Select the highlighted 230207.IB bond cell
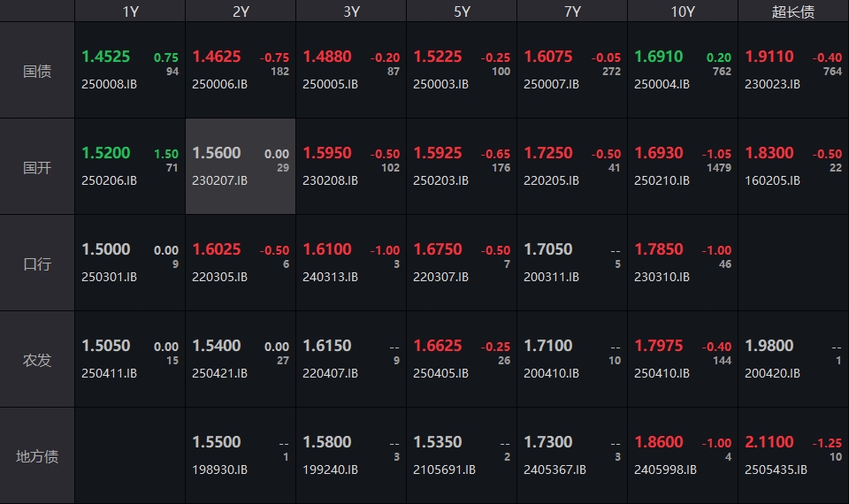The width and height of the screenshot is (849, 504). click(241, 167)
